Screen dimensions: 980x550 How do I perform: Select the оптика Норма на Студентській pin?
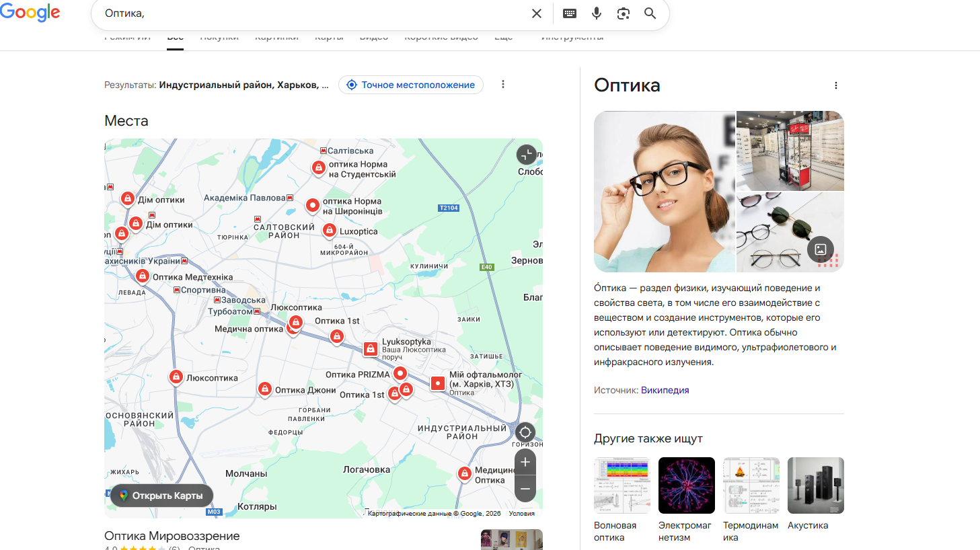pyautogui.click(x=319, y=167)
